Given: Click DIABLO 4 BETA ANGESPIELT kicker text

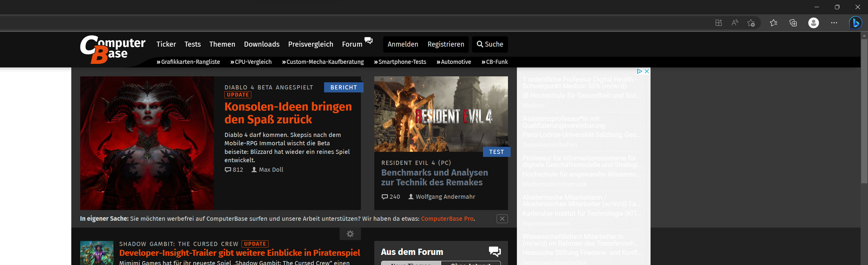Looking at the screenshot, I should (x=269, y=87).
